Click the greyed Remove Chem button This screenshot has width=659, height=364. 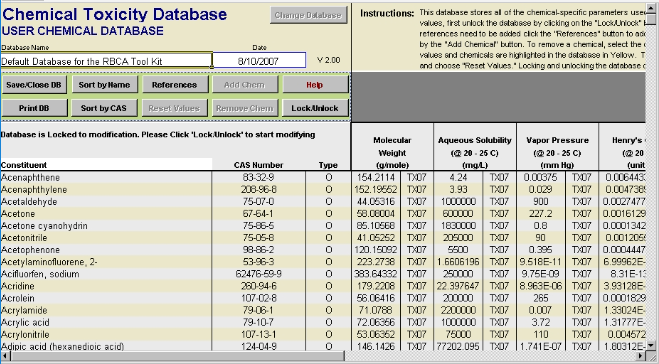pos(245,108)
